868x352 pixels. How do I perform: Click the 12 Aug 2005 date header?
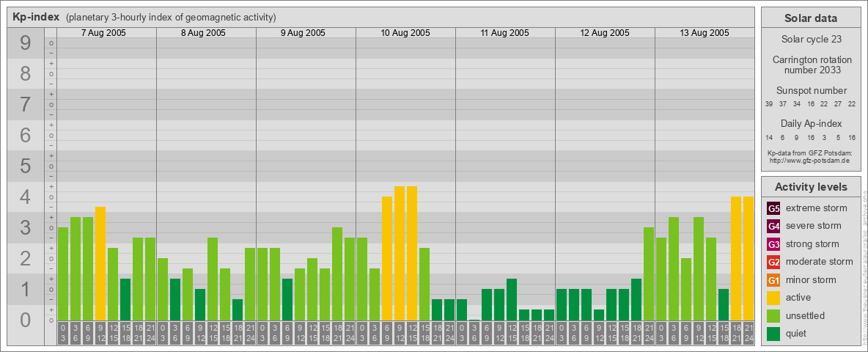(x=605, y=33)
